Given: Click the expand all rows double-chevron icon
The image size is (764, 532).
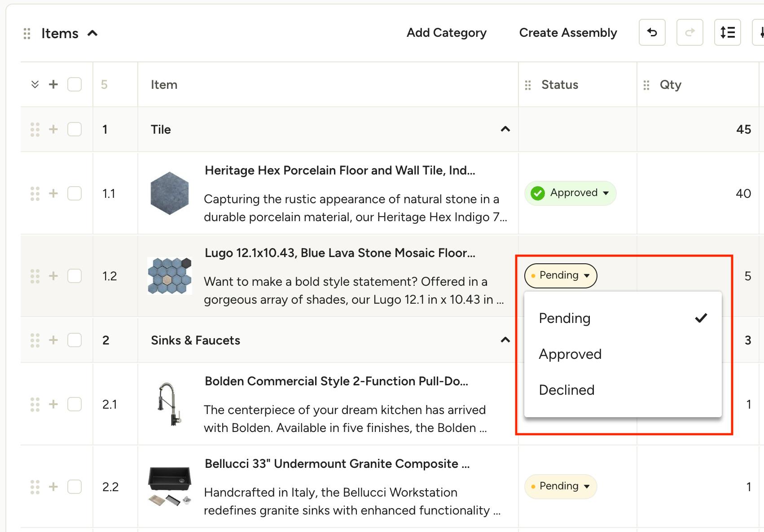Looking at the screenshot, I should point(35,84).
